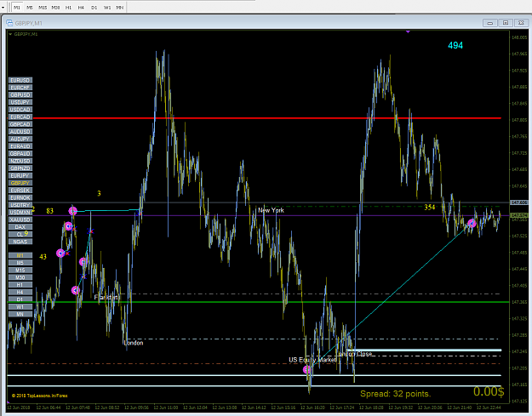This screenshot has height=416, width=532.
Task: Click the TopLessons.lv/Forex copyright text
Action: (x=40, y=396)
